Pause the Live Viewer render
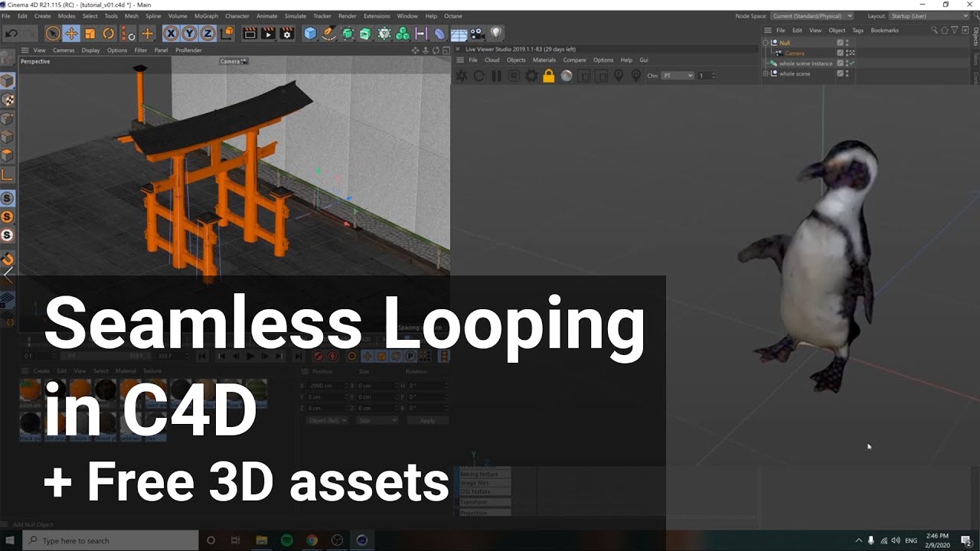Image resolution: width=980 pixels, height=551 pixels. (496, 76)
